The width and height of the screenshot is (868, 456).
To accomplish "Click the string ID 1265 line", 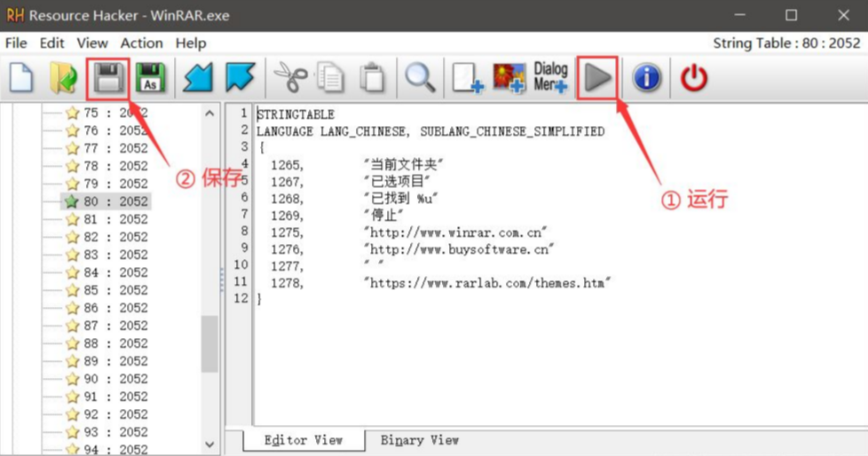I will coord(357,165).
